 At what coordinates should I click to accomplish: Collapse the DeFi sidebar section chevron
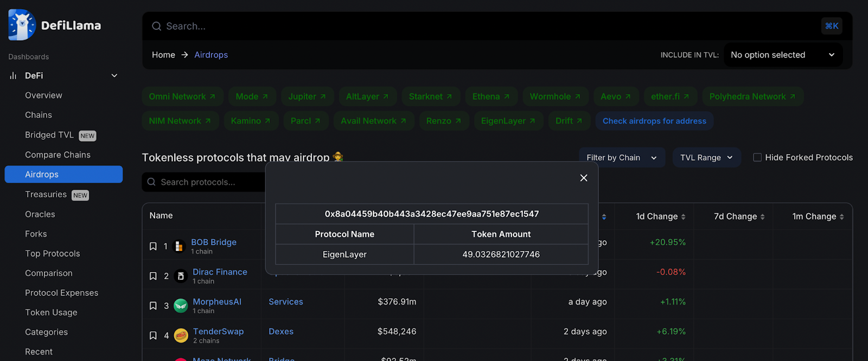[114, 76]
